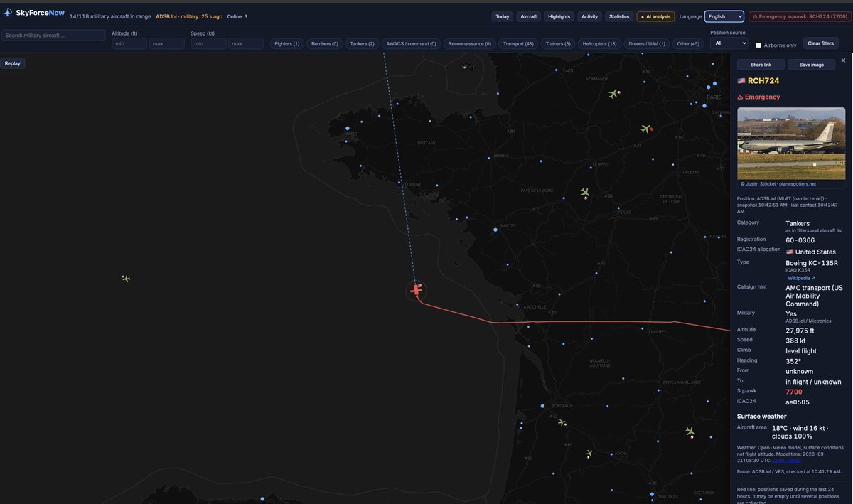853x504 pixels.
Task: Click the Altitude max field
Action: click(x=167, y=43)
